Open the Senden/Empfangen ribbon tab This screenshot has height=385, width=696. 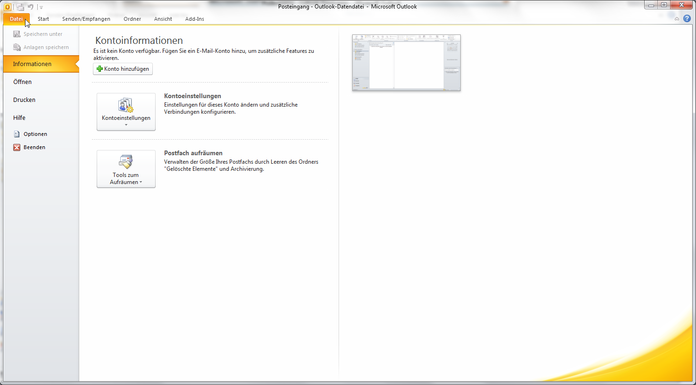tap(86, 19)
